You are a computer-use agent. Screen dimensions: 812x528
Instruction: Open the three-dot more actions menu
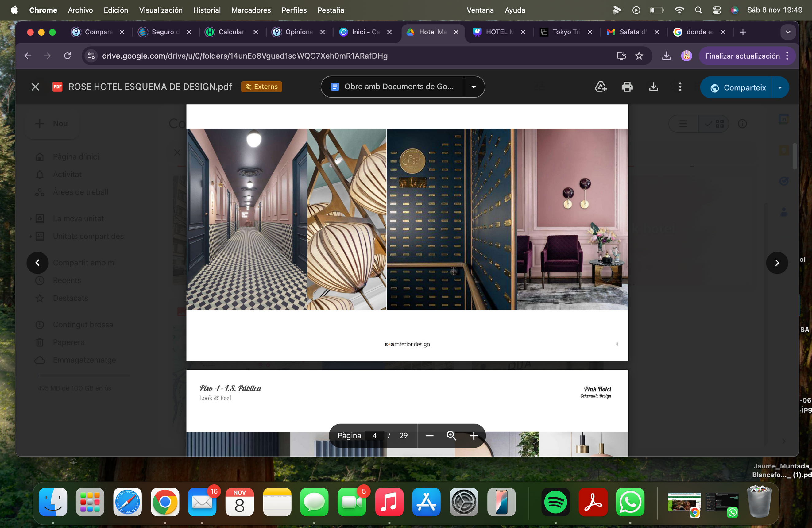(680, 87)
